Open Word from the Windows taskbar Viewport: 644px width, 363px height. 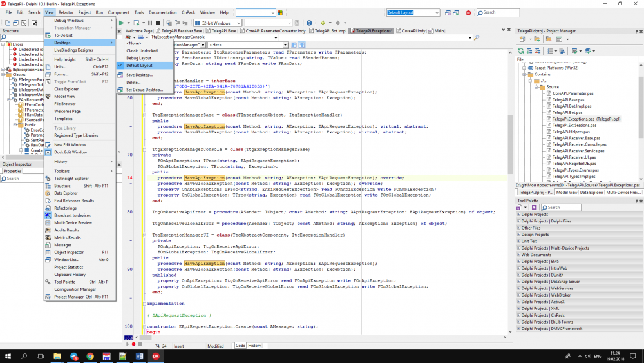139,357
